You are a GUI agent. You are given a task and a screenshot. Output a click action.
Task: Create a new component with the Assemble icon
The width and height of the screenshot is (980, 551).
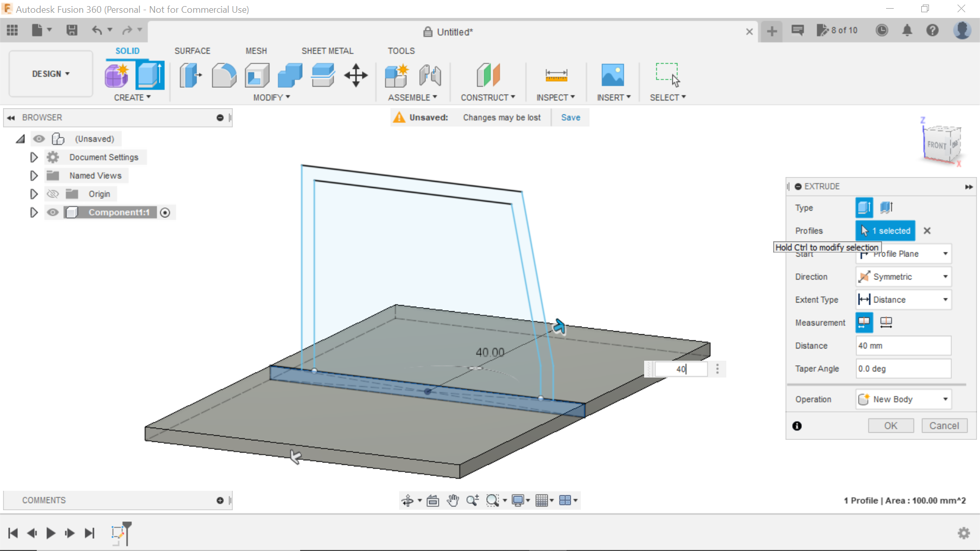pyautogui.click(x=397, y=75)
